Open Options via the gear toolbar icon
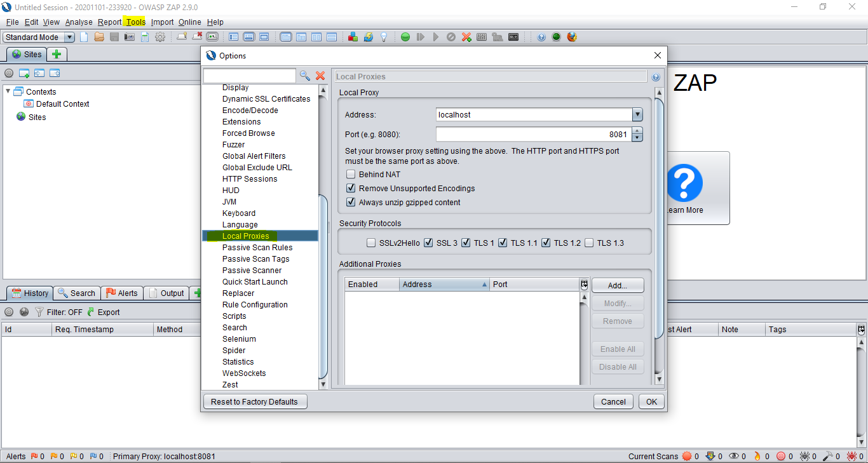The image size is (868, 463). click(x=160, y=37)
